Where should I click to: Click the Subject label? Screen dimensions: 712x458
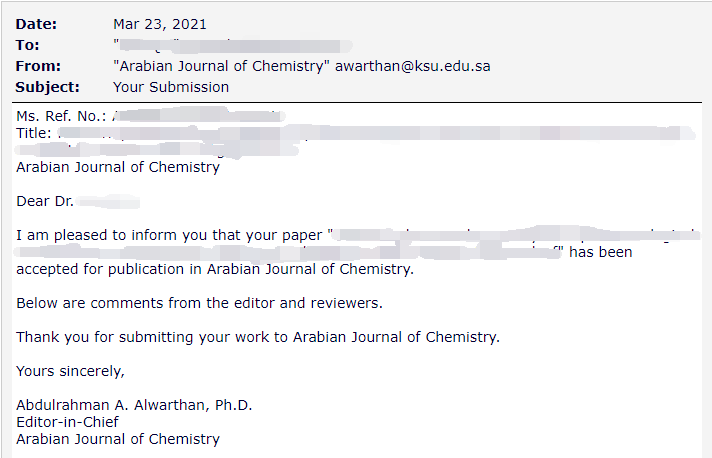click(47, 87)
